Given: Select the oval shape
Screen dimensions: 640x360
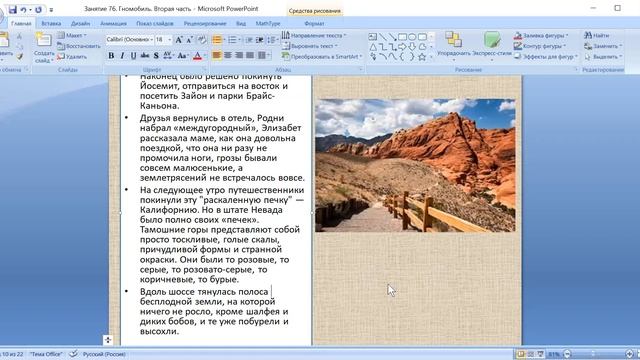Looking at the screenshot, I should (412, 37).
